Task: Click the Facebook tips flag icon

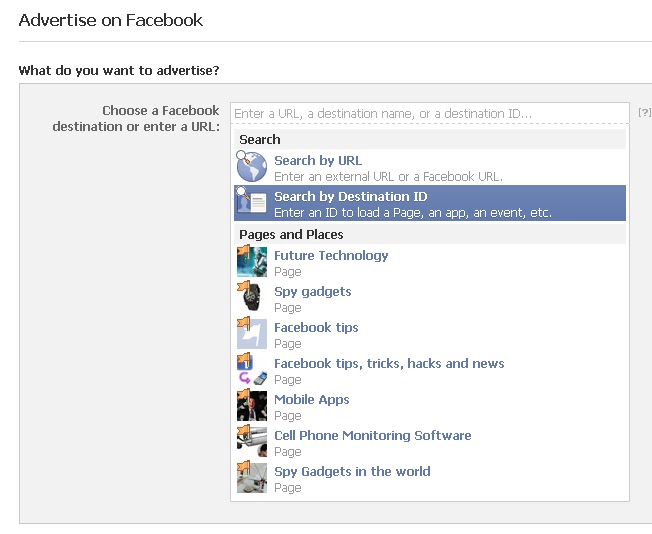Action: click(252, 334)
